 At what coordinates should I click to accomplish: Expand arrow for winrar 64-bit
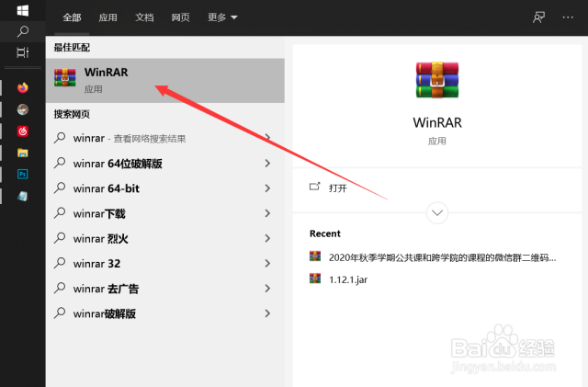[267, 188]
